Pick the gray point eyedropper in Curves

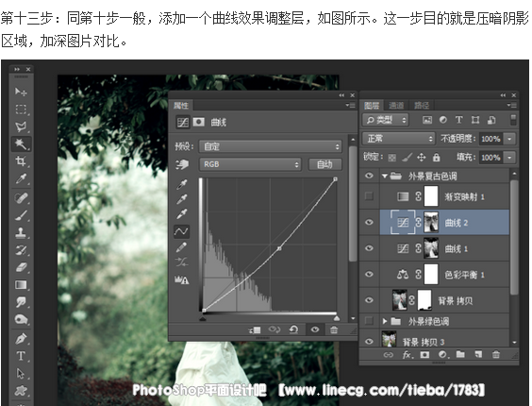pos(181,199)
